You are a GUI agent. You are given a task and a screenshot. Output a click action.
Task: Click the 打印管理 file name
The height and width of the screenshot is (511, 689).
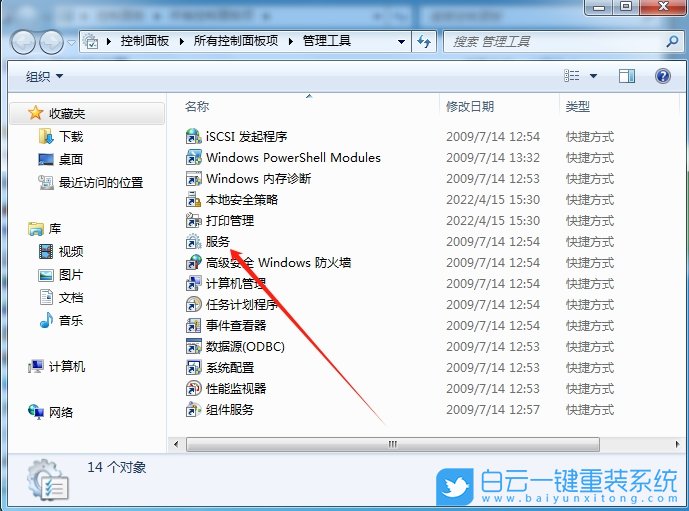pyautogui.click(x=230, y=221)
